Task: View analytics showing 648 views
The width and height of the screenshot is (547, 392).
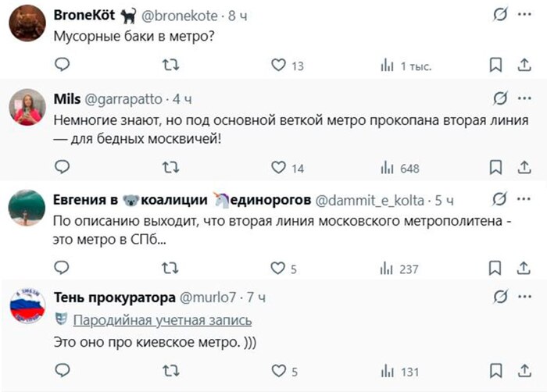Action: click(x=400, y=168)
